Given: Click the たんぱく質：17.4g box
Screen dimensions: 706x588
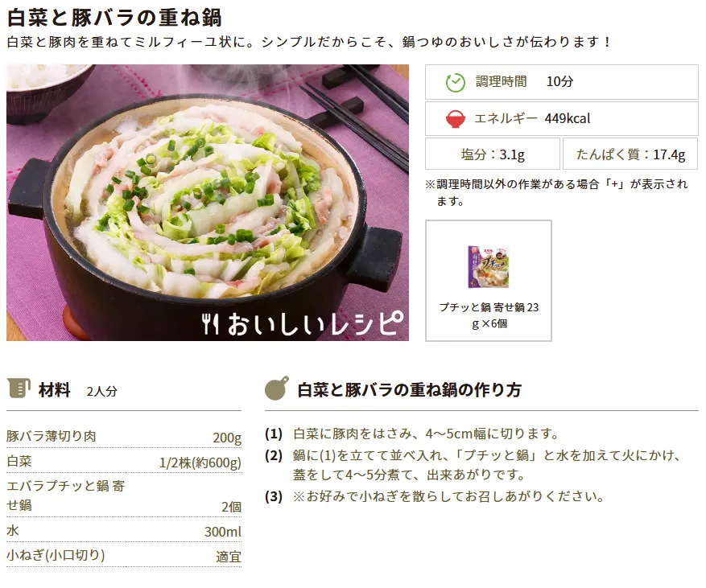Looking at the screenshot, I should [630, 154].
